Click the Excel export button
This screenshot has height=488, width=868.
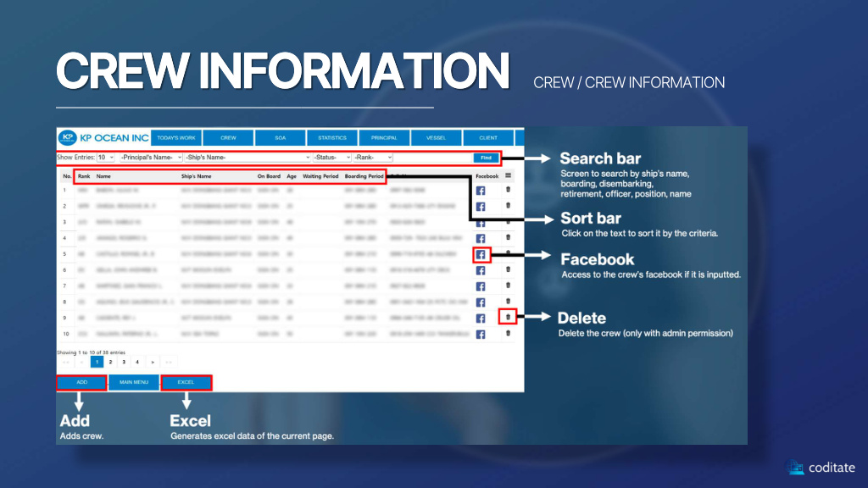coord(186,382)
